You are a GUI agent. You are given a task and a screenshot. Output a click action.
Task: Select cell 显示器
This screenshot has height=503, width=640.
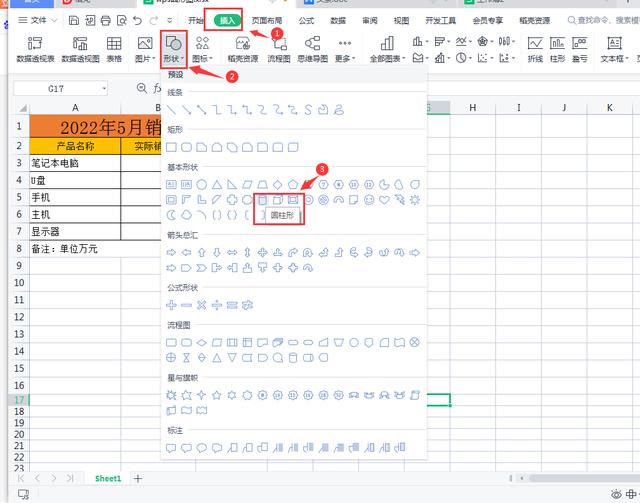pyautogui.click(x=75, y=231)
